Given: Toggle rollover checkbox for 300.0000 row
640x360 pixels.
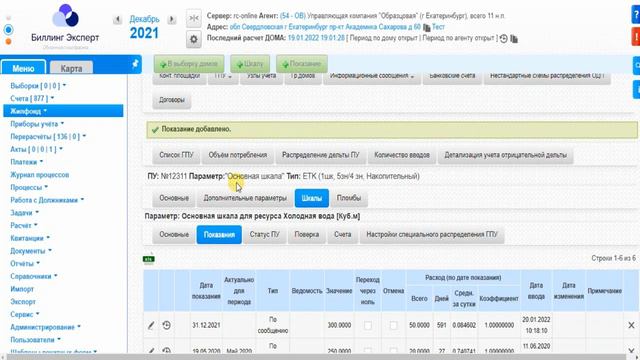Looking at the screenshot, I should (x=368, y=325).
